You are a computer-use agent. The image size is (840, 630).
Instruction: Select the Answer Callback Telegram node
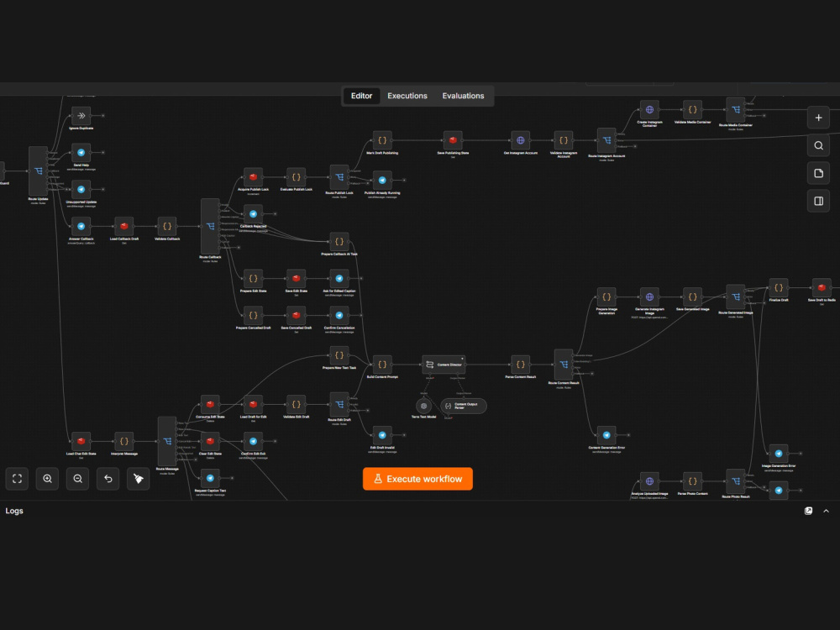tap(81, 227)
